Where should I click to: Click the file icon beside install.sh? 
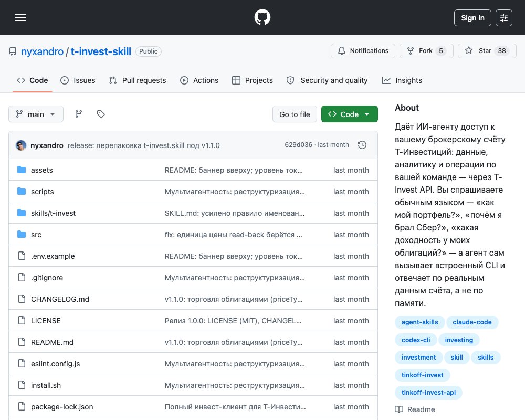coord(22,385)
